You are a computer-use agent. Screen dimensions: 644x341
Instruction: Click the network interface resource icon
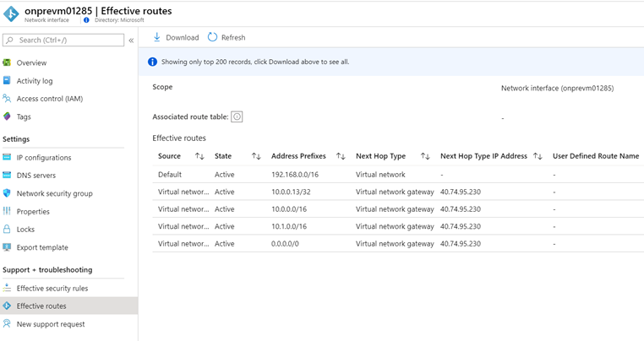(11, 14)
